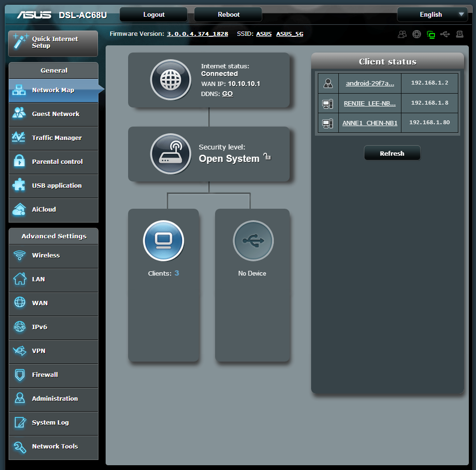Screen dimensions: 476x470
Task: Click the No Device label
Action: pyautogui.click(x=252, y=273)
